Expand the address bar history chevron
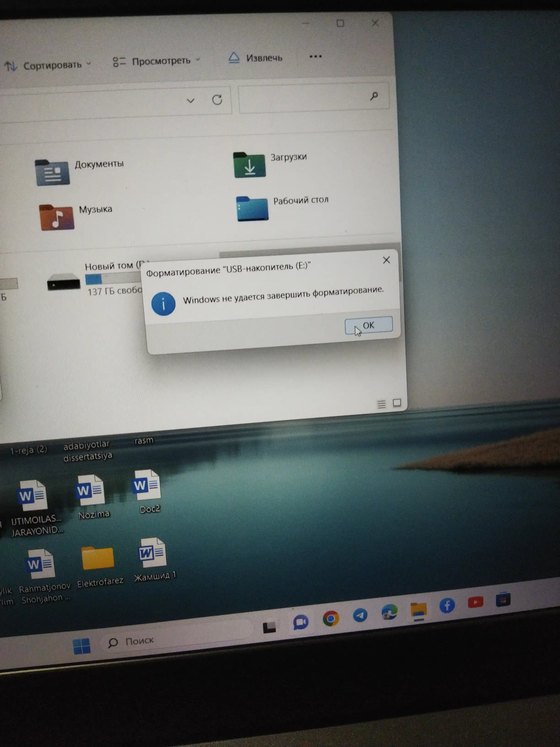Screen dimensions: 560x747 [x=191, y=101]
